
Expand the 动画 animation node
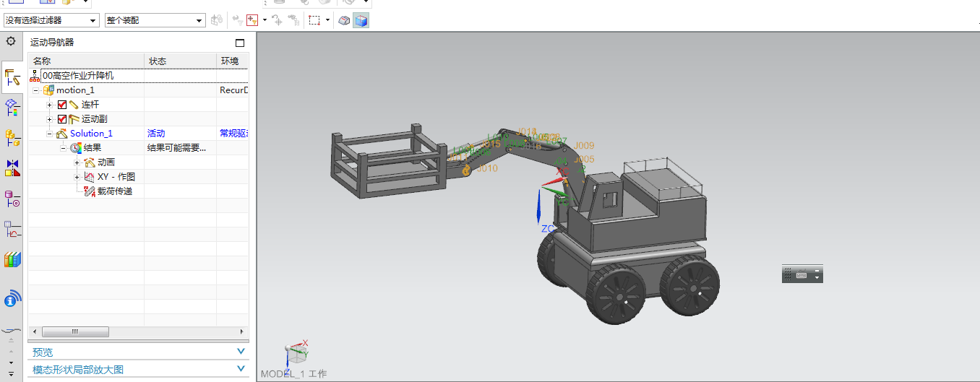click(77, 162)
